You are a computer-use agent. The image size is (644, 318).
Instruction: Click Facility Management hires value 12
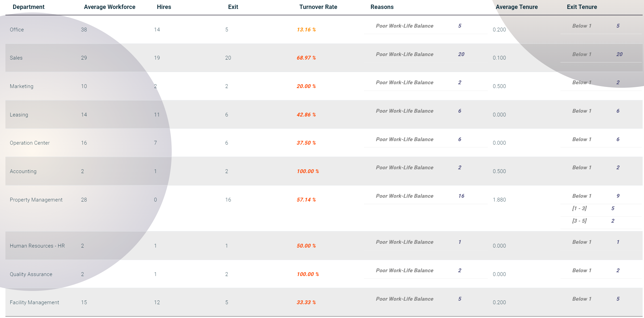tap(157, 302)
